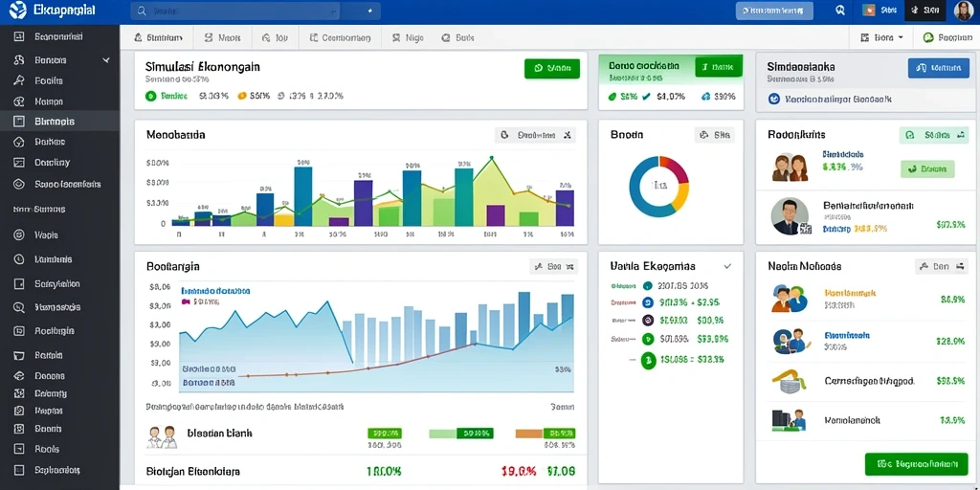
Task: Click the green button in the Simulasi Ekonongain card
Action: tap(552, 68)
